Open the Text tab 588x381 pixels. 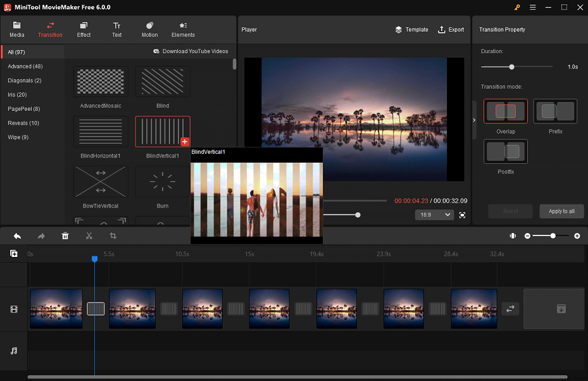pos(116,29)
